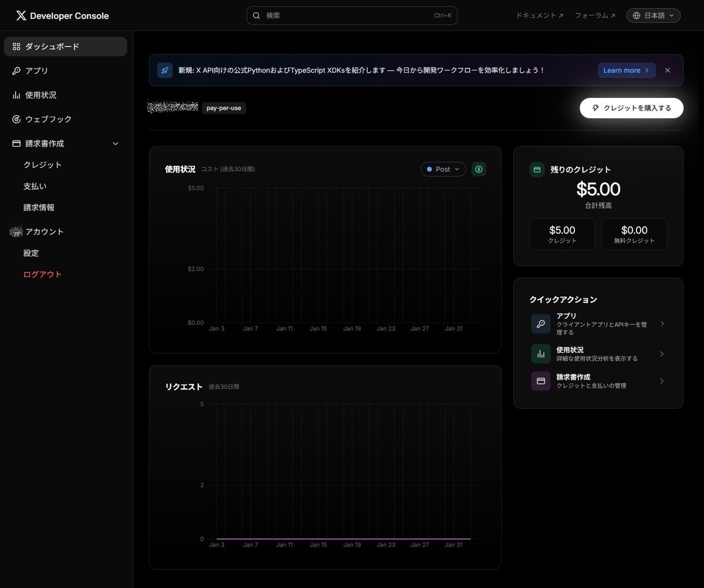Click the pay-per-use plan badge
This screenshot has height=588, width=704.
(x=224, y=108)
